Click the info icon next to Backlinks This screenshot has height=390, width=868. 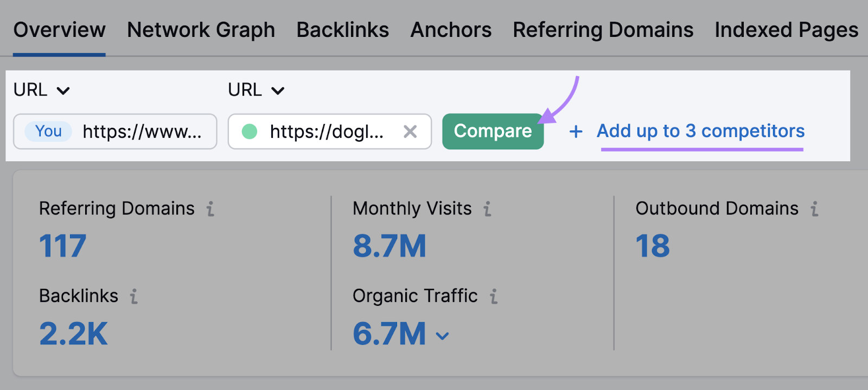[x=133, y=297]
